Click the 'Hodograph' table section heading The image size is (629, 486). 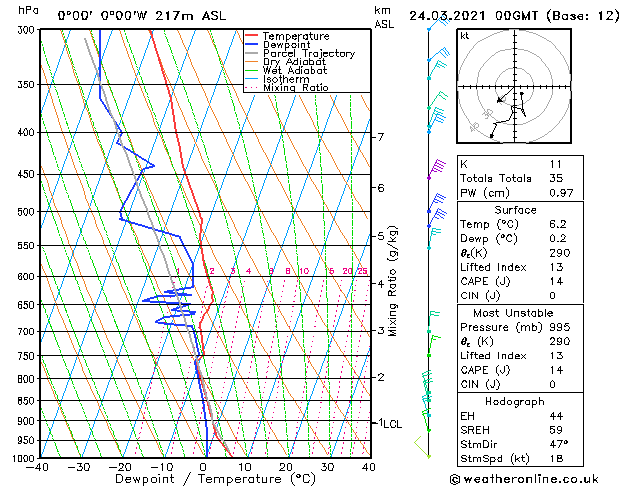[515, 402]
